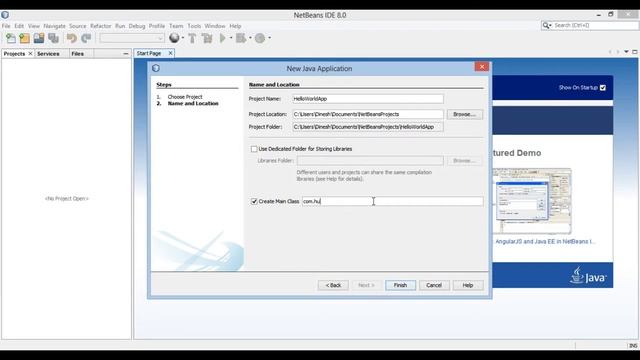Click the Open Project toolbar icon
This screenshot has height=360, width=640.
pos(39,38)
